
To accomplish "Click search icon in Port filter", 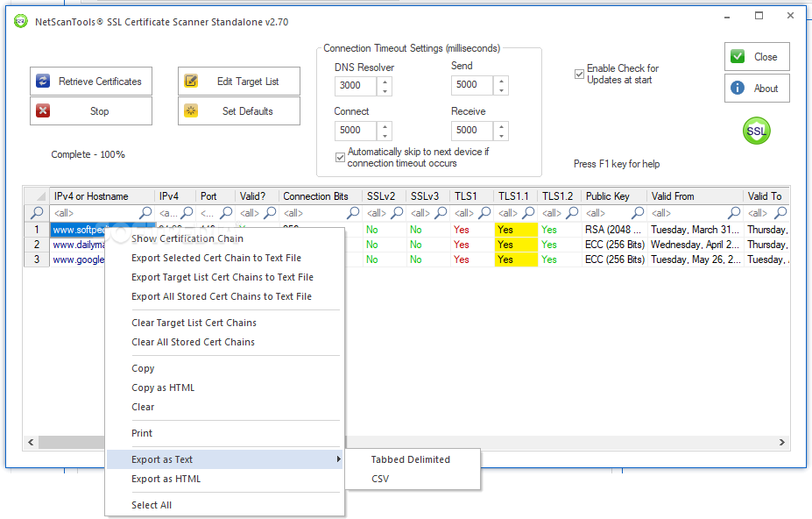I will coord(226,212).
